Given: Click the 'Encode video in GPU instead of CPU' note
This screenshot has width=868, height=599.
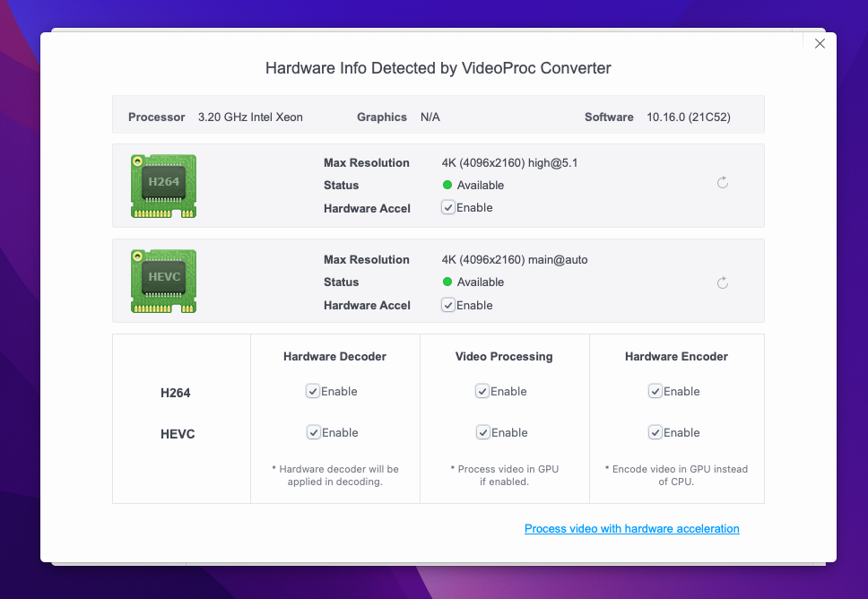Looking at the screenshot, I should coord(676,475).
